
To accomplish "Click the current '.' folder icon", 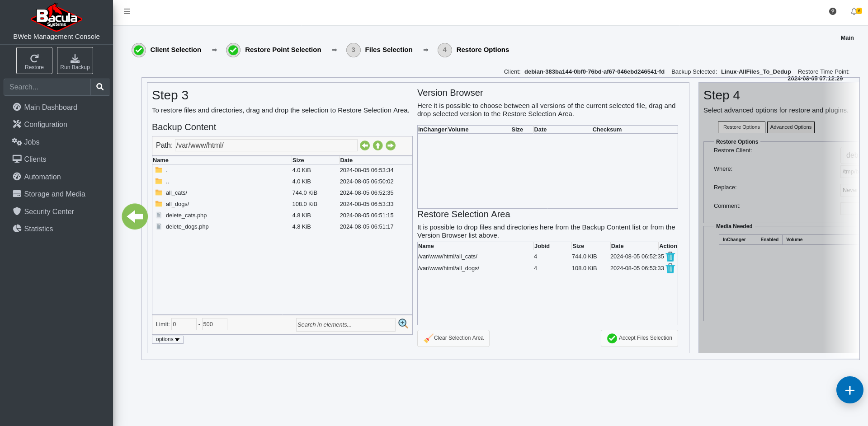I will [159, 170].
